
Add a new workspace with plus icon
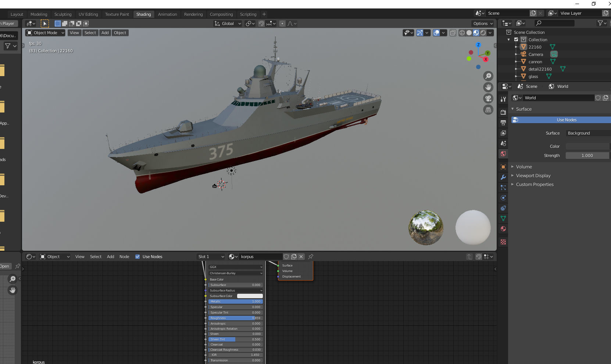click(x=264, y=14)
